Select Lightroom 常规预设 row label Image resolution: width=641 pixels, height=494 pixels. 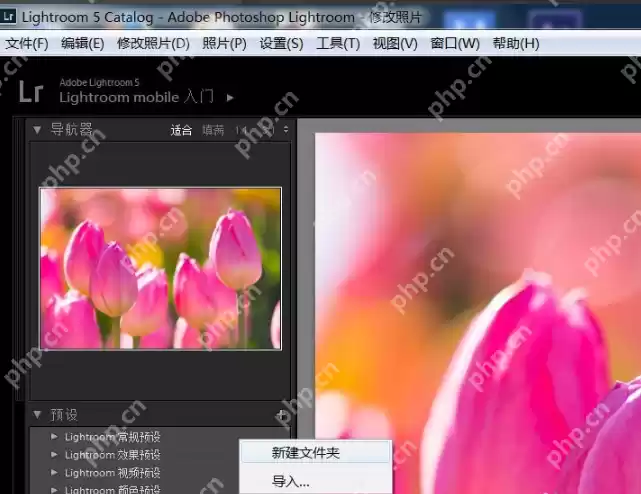pyautogui.click(x=112, y=437)
